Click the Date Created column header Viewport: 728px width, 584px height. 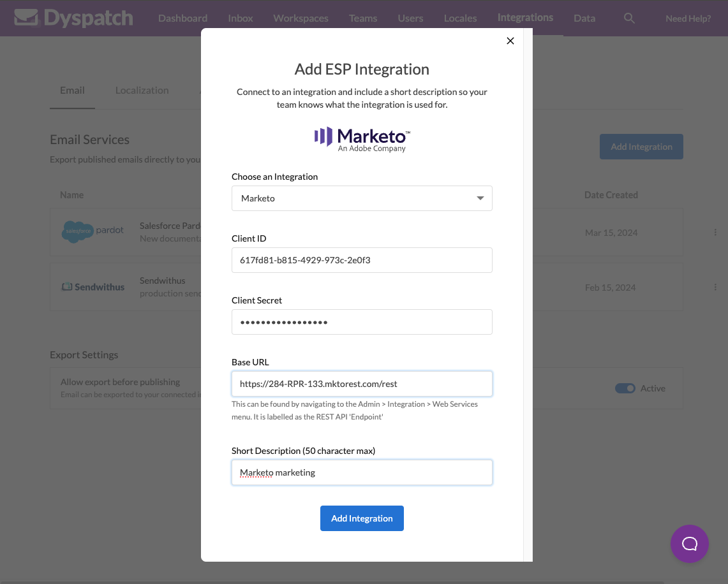(x=611, y=195)
